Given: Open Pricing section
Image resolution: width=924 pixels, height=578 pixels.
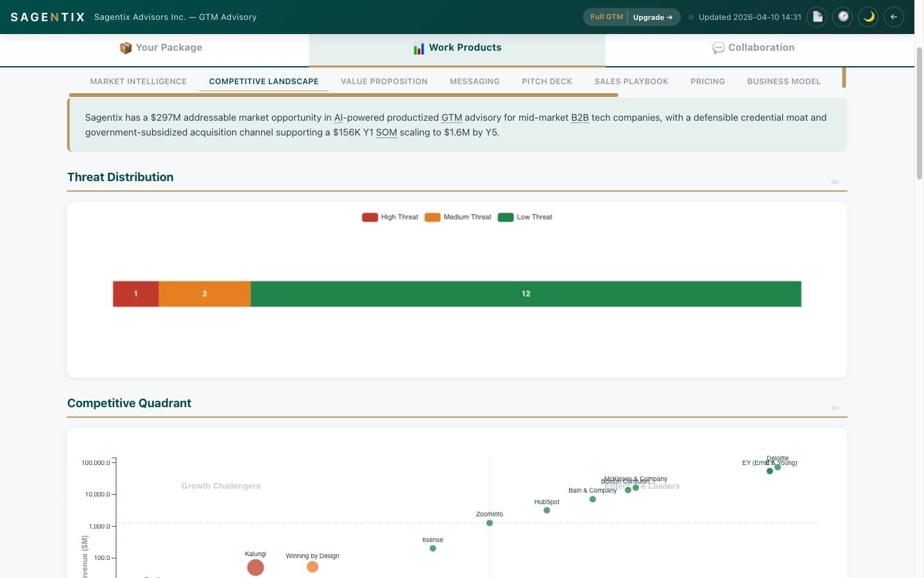Looking at the screenshot, I should (708, 82).
